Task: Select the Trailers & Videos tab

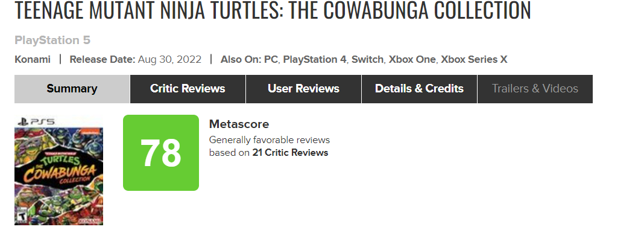Action: [535, 89]
